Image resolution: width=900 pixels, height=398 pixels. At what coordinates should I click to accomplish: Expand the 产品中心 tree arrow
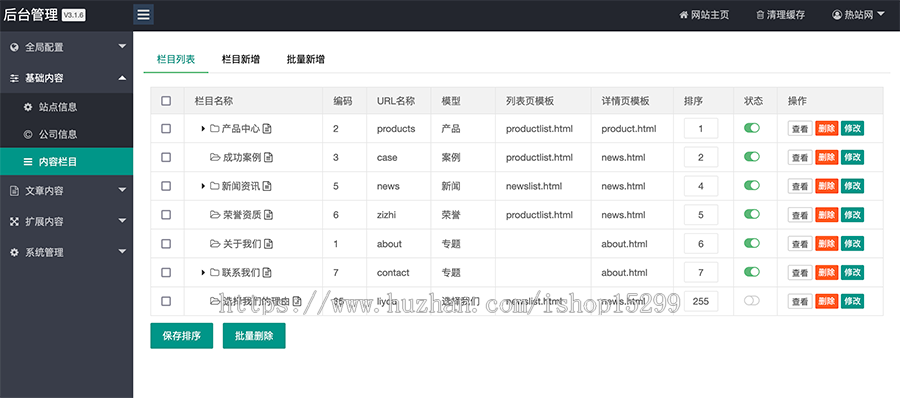203,129
